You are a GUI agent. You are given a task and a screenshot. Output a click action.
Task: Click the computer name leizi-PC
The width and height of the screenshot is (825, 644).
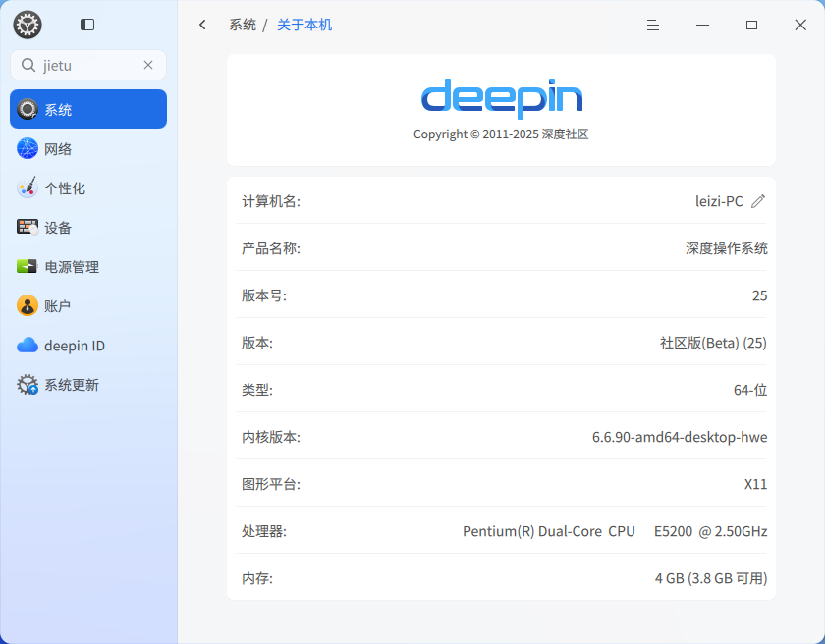click(719, 201)
